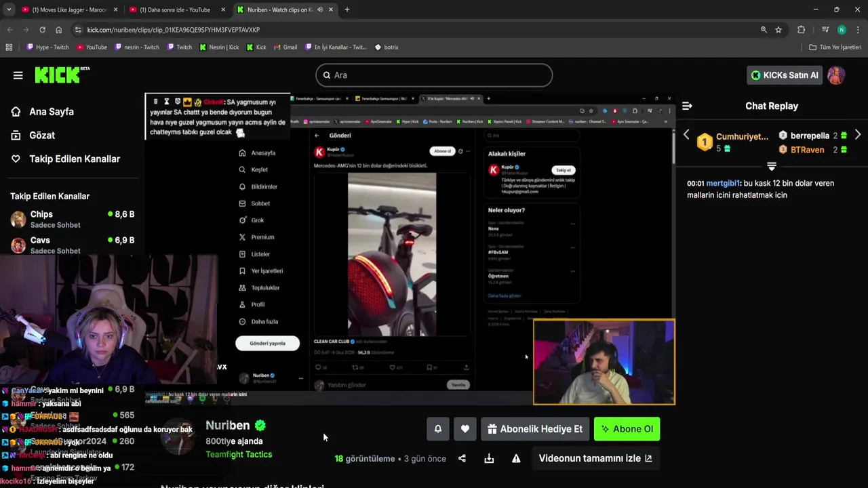868x488 pixels.
Task: Open the apps grid in bookmarks bar
Action: pos(9,47)
